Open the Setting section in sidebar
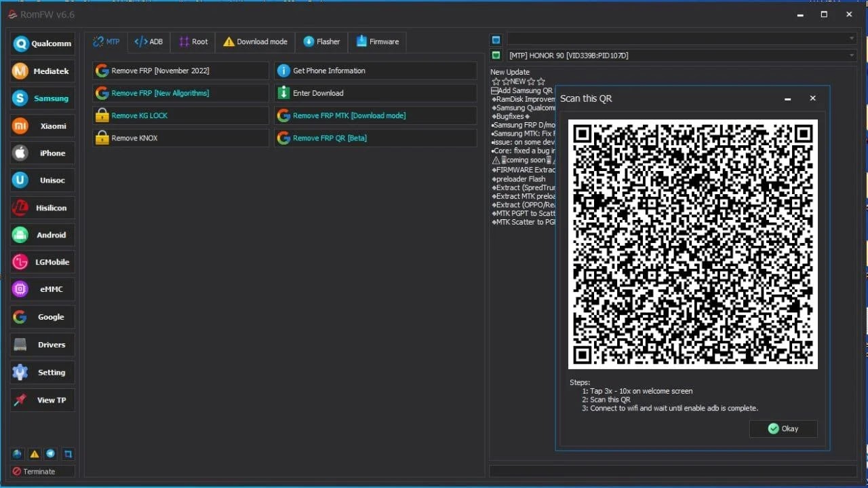Image resolution: width=868 pixels, height=488 pixels. pyautogui.click(x=42, y=373)
